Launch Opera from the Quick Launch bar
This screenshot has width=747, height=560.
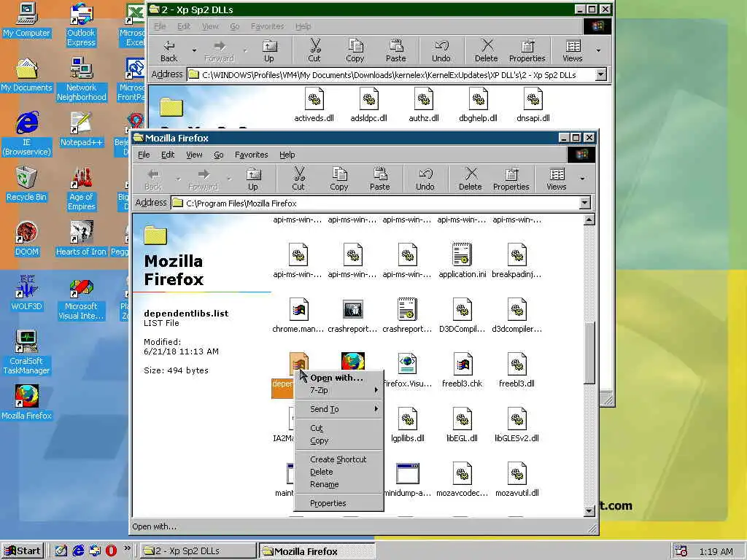click(111, 551)
